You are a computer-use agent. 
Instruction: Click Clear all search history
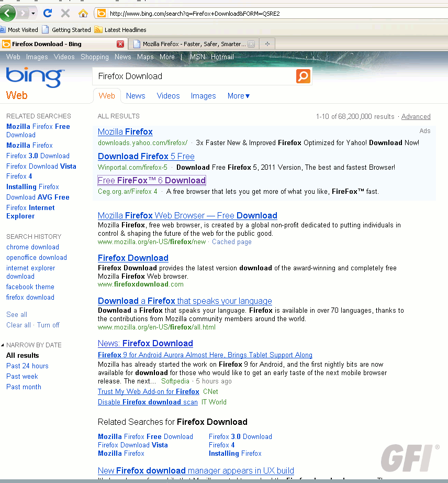pyautogui.click(x=18, y=325)
